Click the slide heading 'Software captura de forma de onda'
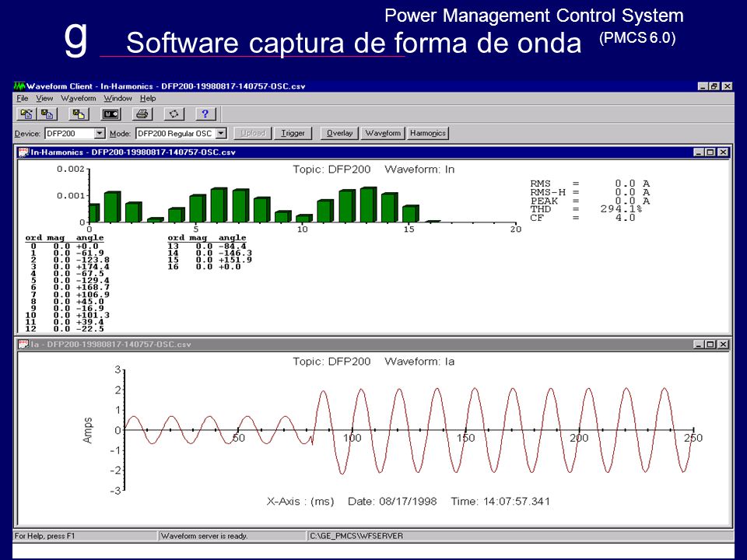Image resolution: width=747 pixels, height=560 pixels. tap(354, 43)
